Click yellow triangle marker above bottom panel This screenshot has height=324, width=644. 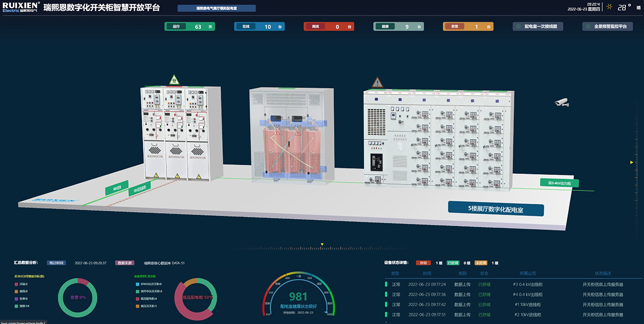pyautogui.click(x=322, y=245)
